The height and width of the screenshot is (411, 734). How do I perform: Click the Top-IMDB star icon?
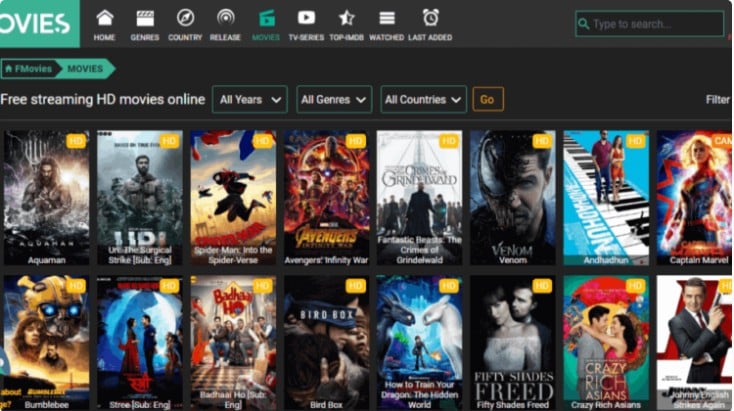pos(346,18)
